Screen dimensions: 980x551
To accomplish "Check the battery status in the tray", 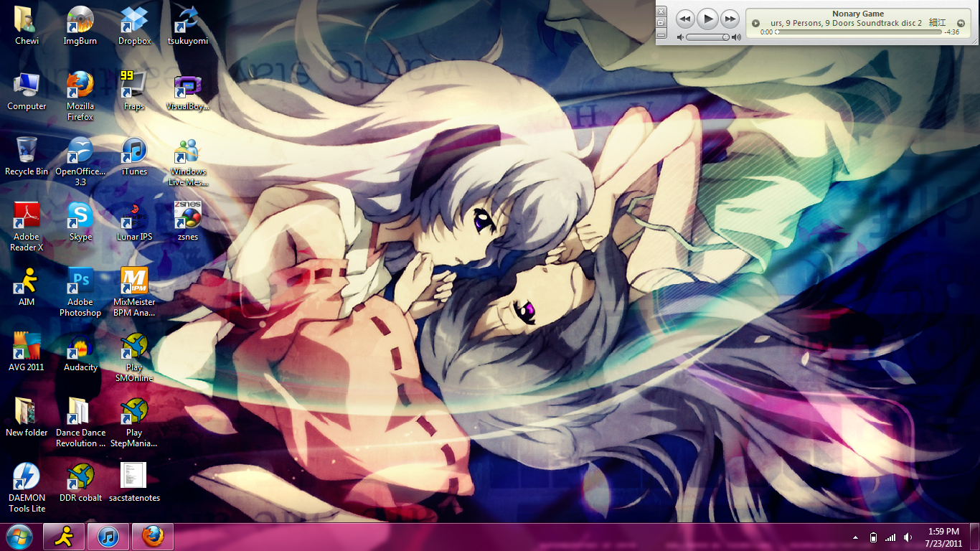I will [873, 537].
